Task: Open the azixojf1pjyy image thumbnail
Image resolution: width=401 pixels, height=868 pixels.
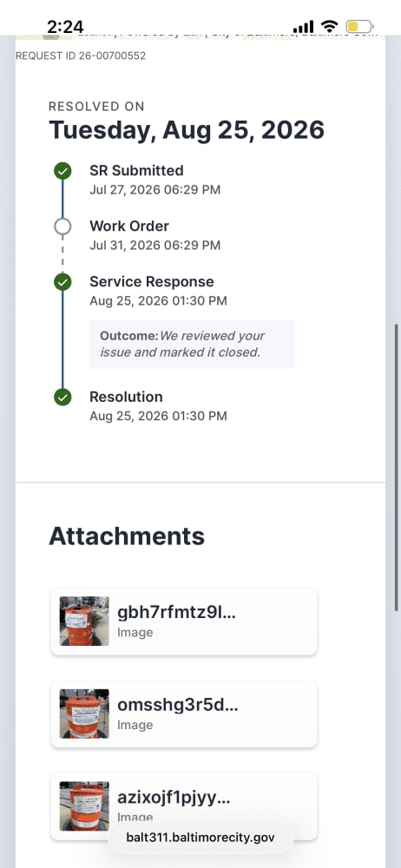Action: click(84, 806)
